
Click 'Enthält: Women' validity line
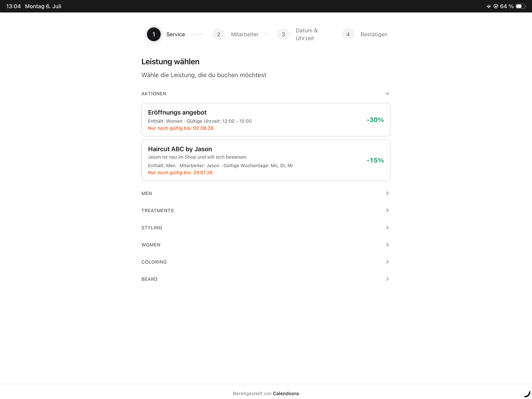coord(200,121)
